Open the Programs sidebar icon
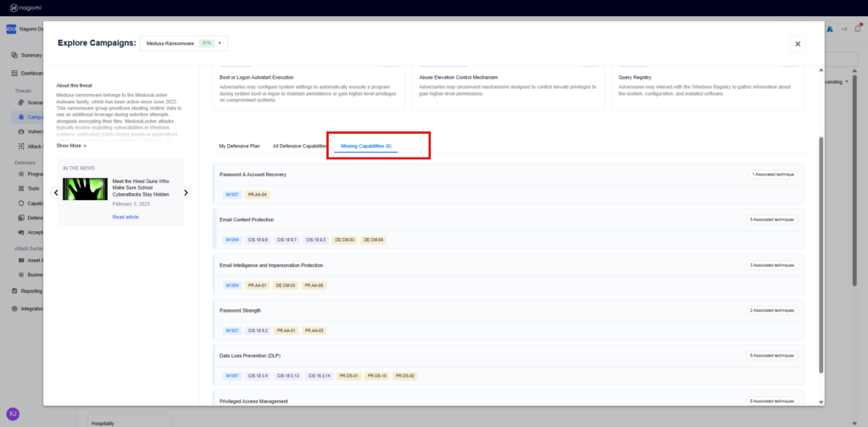The image size is (868, 427). point(21,174)
